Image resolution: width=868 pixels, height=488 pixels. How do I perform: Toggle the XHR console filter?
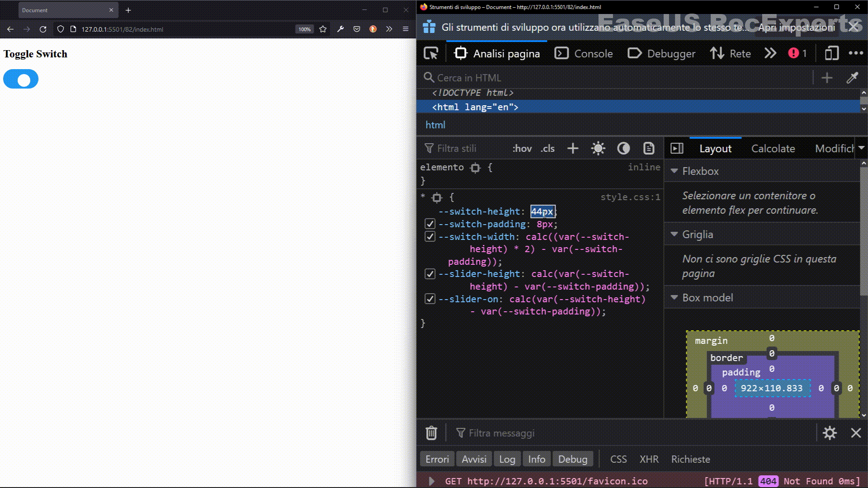[x=649, y=459]
